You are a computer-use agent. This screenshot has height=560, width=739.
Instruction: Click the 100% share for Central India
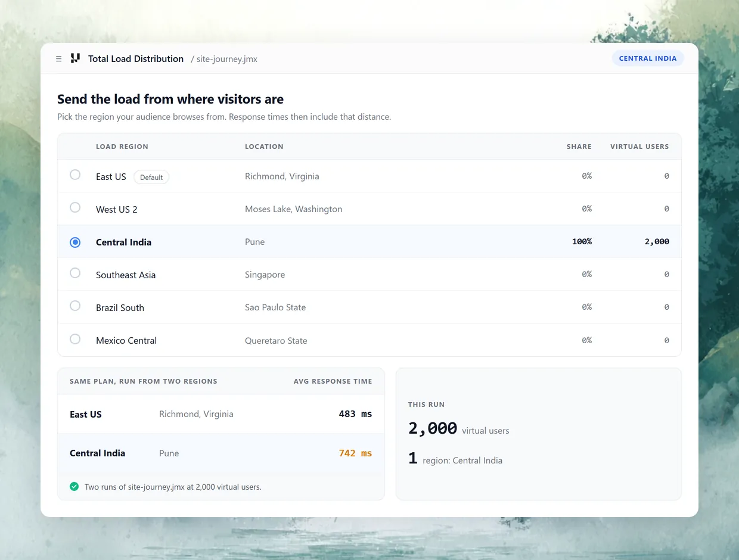pyautogui.click(x=582, y=242)
